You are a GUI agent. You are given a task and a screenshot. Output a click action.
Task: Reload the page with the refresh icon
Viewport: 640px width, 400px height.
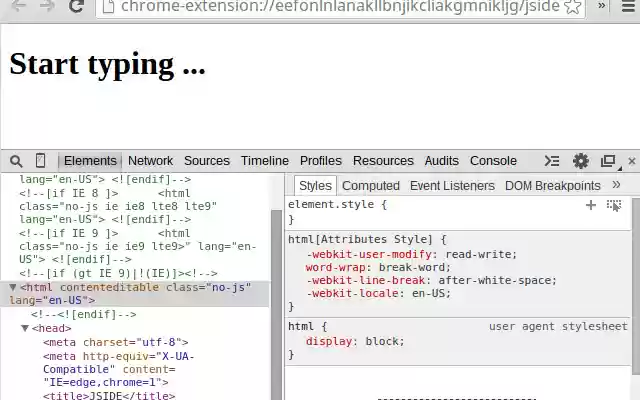coord(76,6)
